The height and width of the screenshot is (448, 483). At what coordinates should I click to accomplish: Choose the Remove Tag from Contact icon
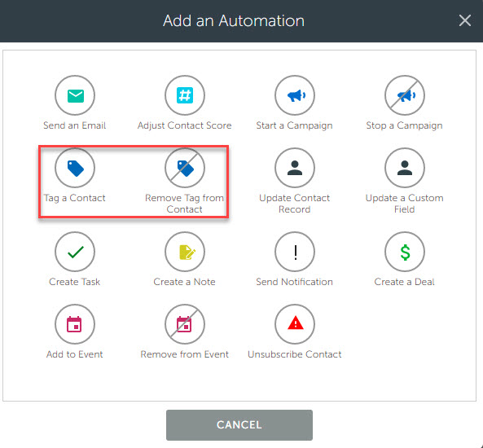[185, 168]
